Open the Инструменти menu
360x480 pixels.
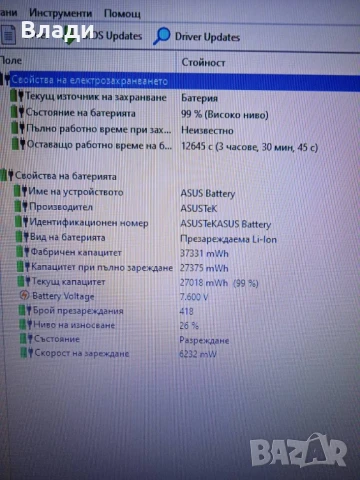[60, 13]
